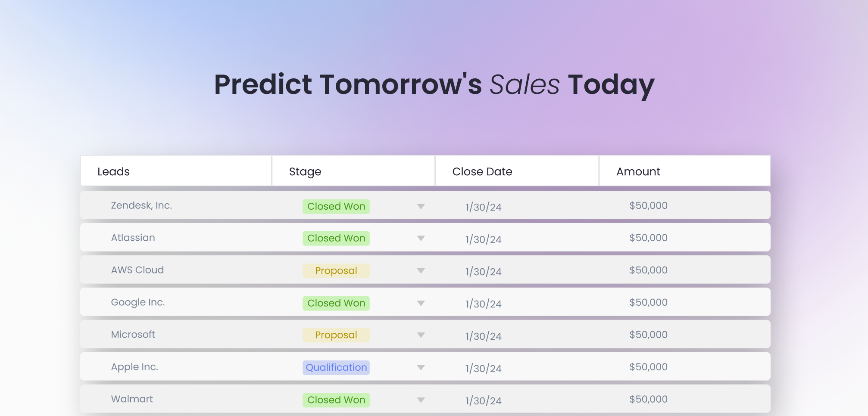Select the Qualification badge on Apple Inc. row
Viewport: 868px width, 416px height.
(x=336, y=367)
